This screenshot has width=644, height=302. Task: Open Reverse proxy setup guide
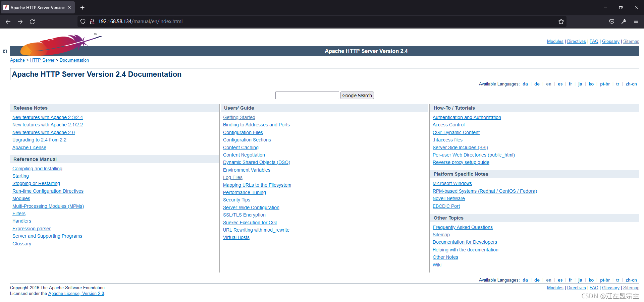[x=461, y=162]
